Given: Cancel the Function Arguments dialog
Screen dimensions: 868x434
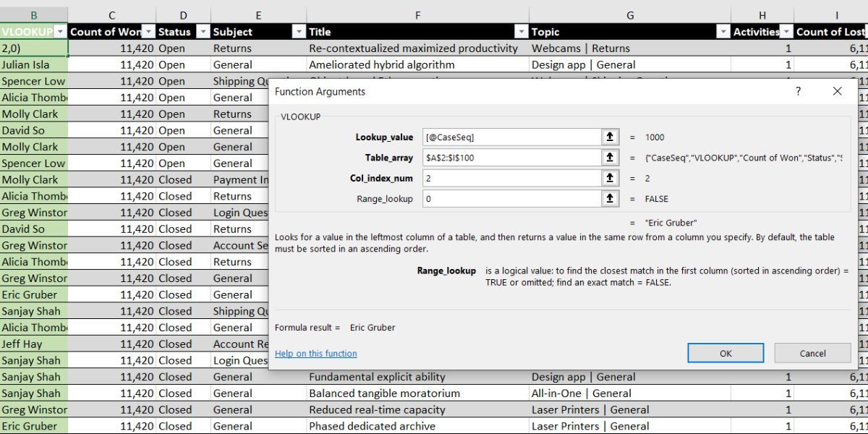Looking at the screenshot, I should coord(812,353).
